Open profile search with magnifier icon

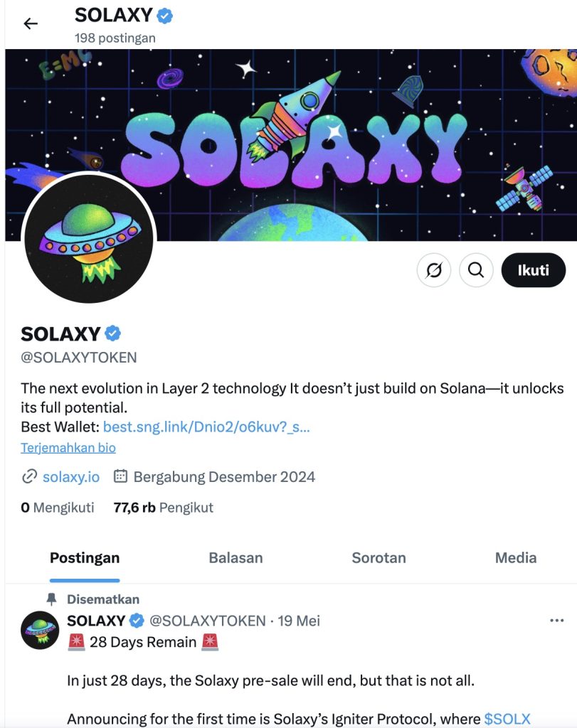[476, 270]
